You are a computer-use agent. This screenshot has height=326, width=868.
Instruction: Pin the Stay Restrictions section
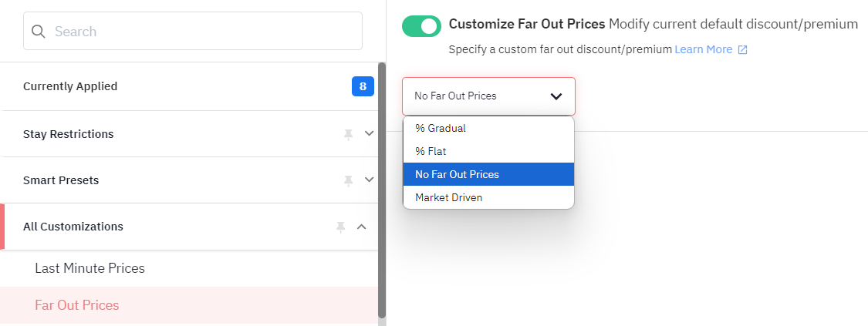(x=348, y=134)
